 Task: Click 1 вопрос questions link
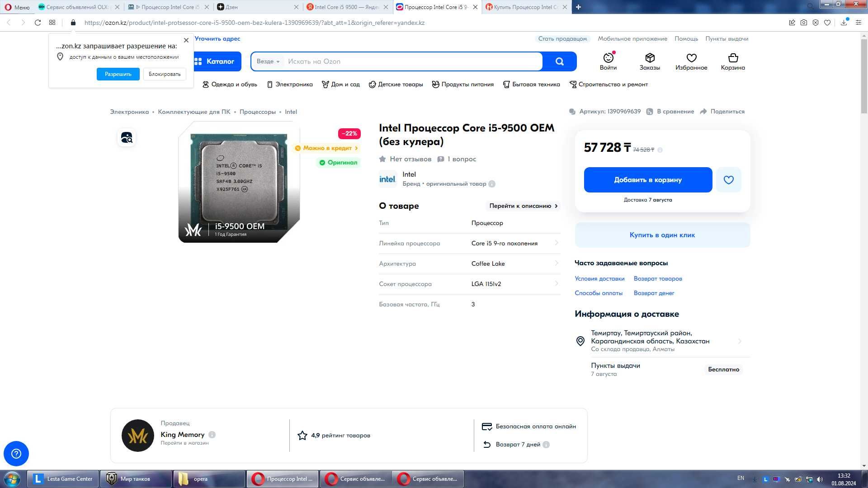(456, 159)
